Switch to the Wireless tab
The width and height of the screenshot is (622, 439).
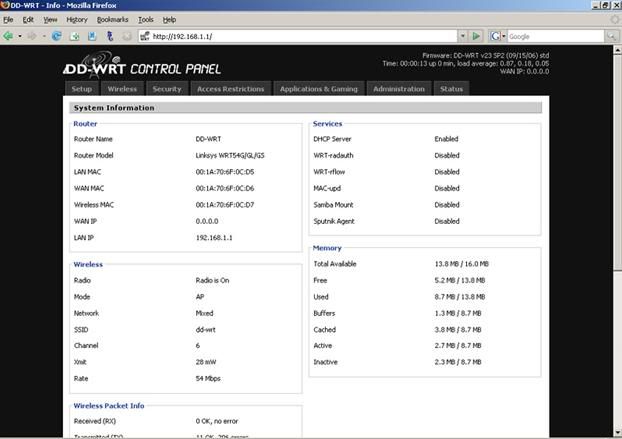[x=122, y=89]
